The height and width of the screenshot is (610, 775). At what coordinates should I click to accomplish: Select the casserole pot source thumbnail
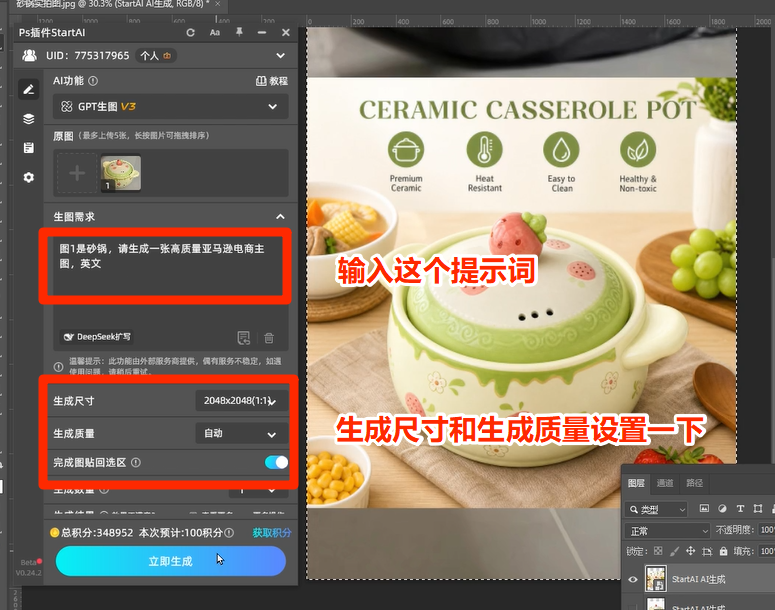[121, 173]
